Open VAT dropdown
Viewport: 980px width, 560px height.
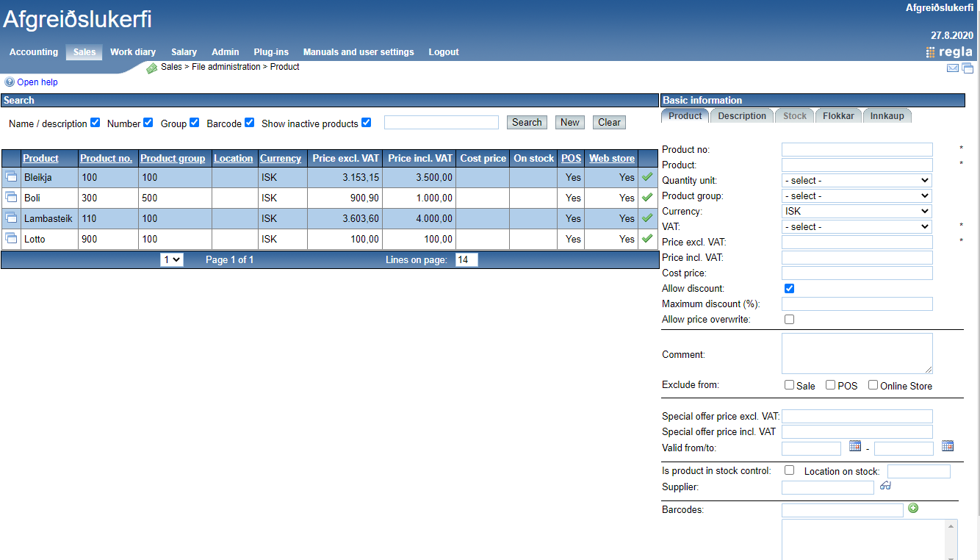[x=857, y=226]
